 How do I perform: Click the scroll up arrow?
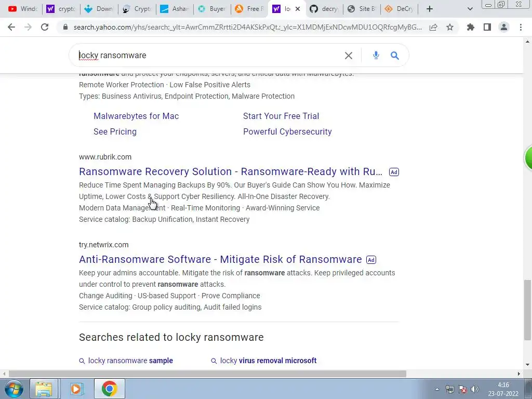tap(527, 42)
